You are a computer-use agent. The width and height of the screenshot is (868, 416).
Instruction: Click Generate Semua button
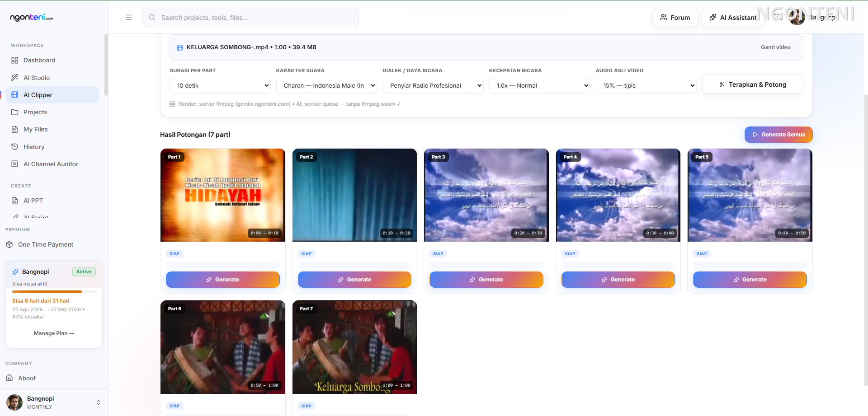click(778, 135)
